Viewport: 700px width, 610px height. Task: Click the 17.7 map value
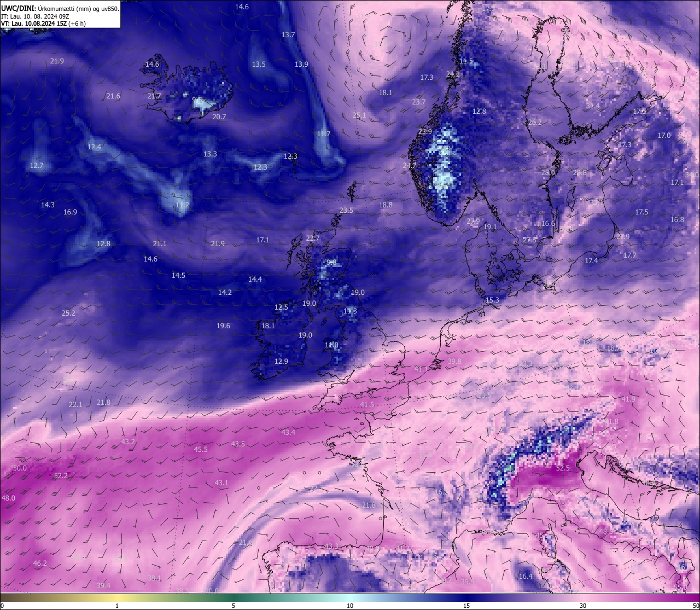point(630,255)
